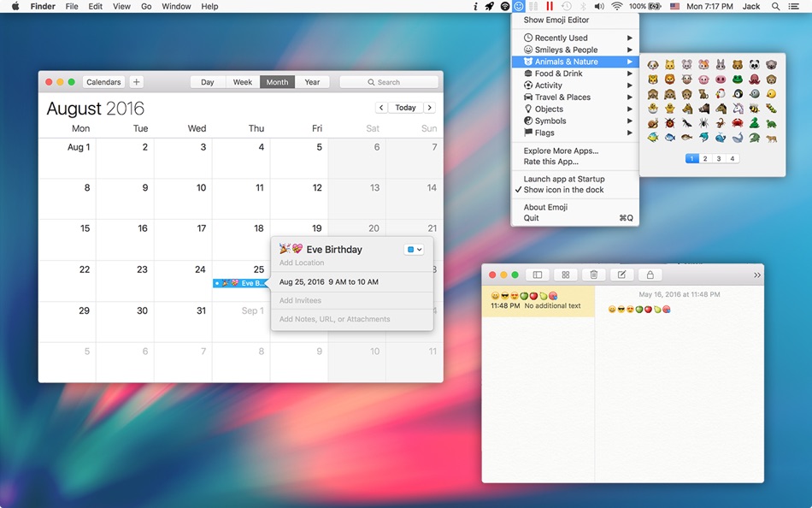Pick the frog face emoji
The width and height of the screenshot is (812, 508).
point(738,80)
